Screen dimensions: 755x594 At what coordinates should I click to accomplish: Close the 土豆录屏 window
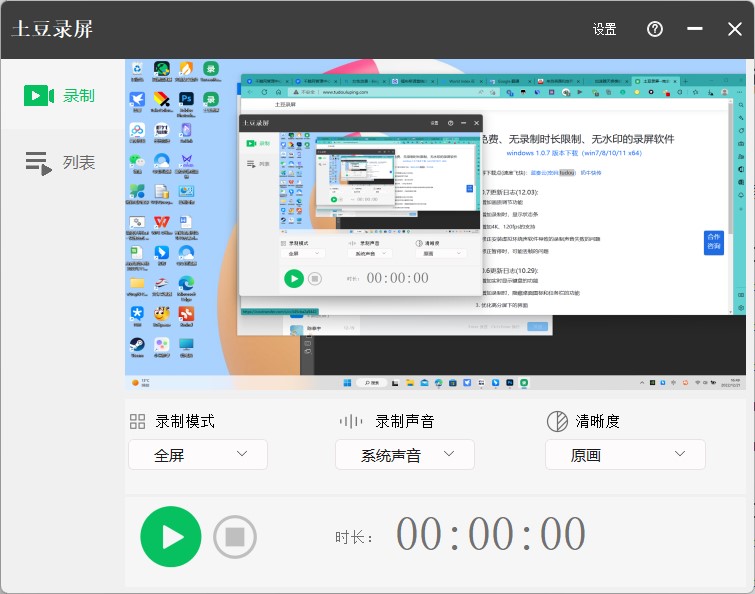click(x=735, y=29)
